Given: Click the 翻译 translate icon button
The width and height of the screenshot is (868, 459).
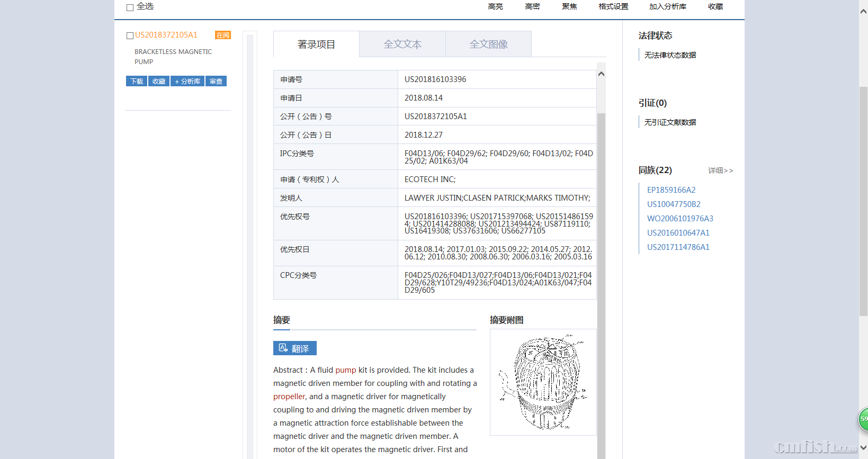Looking at the screenshot, I should (294, 348).
